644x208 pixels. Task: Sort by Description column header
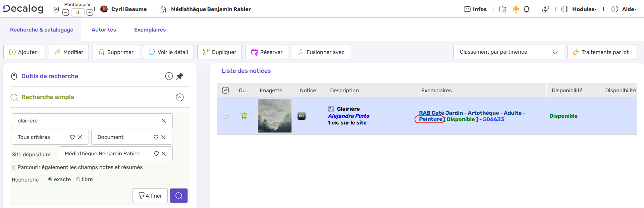coord(344,90)
